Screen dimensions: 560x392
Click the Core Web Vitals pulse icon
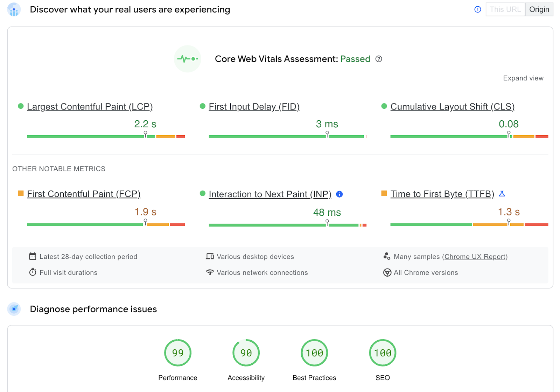[188, 59]
